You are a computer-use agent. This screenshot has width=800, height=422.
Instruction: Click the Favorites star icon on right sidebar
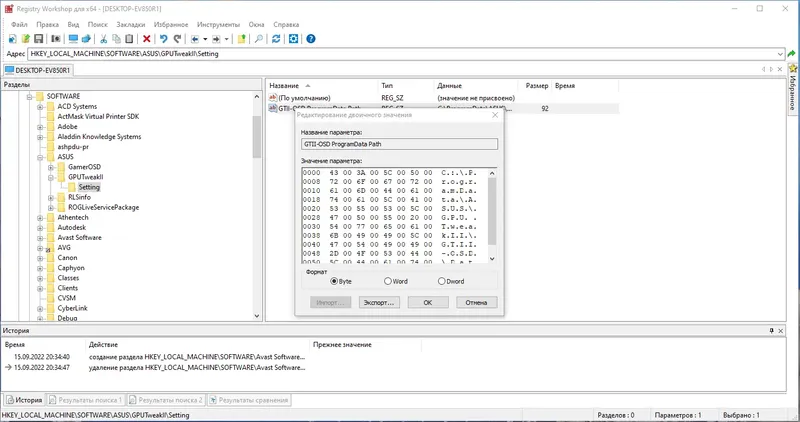(x=793, y=68)
